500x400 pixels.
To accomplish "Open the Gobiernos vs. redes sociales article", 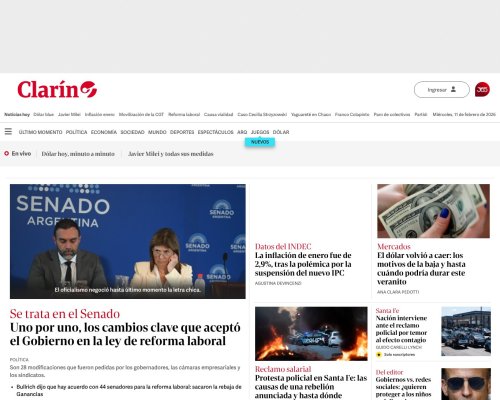I will [403, 388].
